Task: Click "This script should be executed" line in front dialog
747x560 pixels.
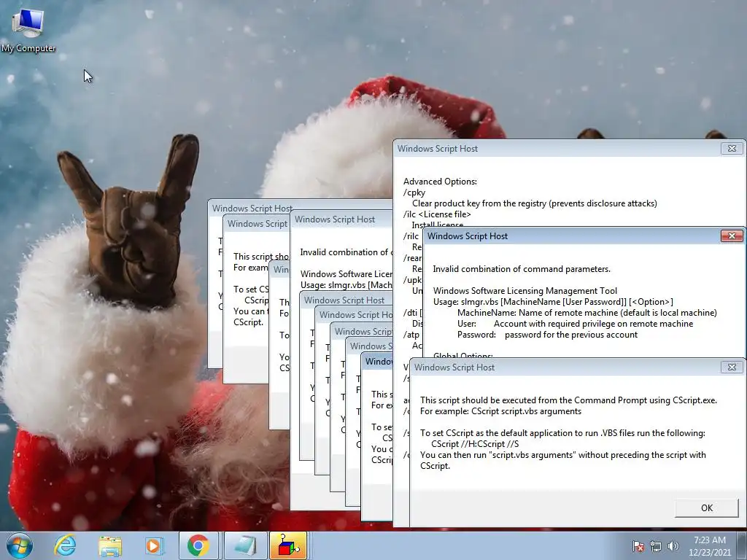Action: pos(568,400)
